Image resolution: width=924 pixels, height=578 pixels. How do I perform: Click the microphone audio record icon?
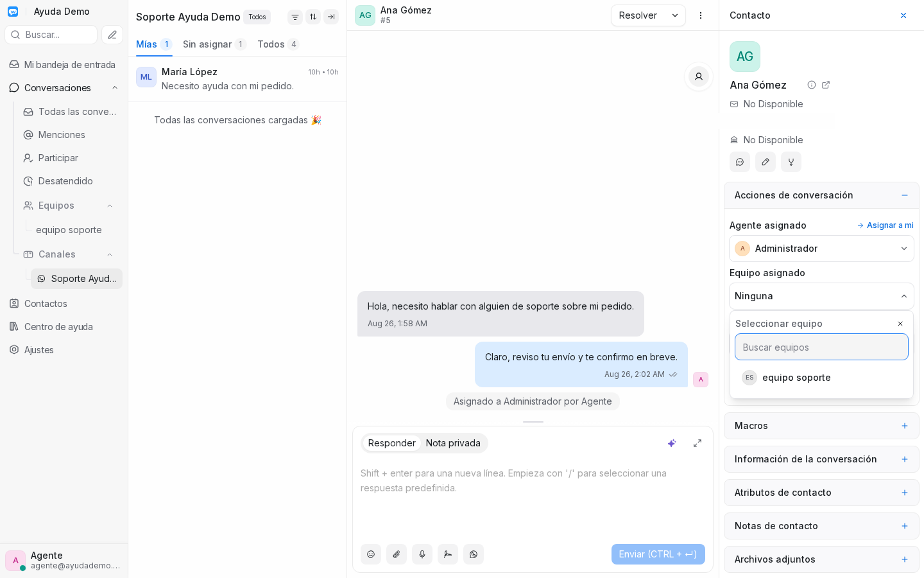pos(422,554)
